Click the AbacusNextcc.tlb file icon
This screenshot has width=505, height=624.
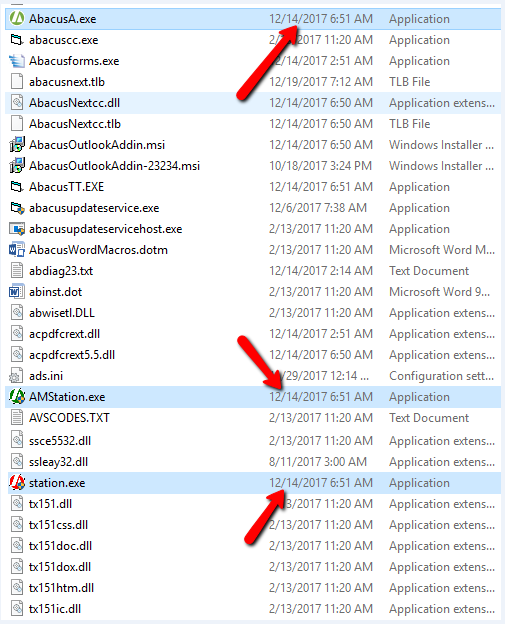[17, 124]
